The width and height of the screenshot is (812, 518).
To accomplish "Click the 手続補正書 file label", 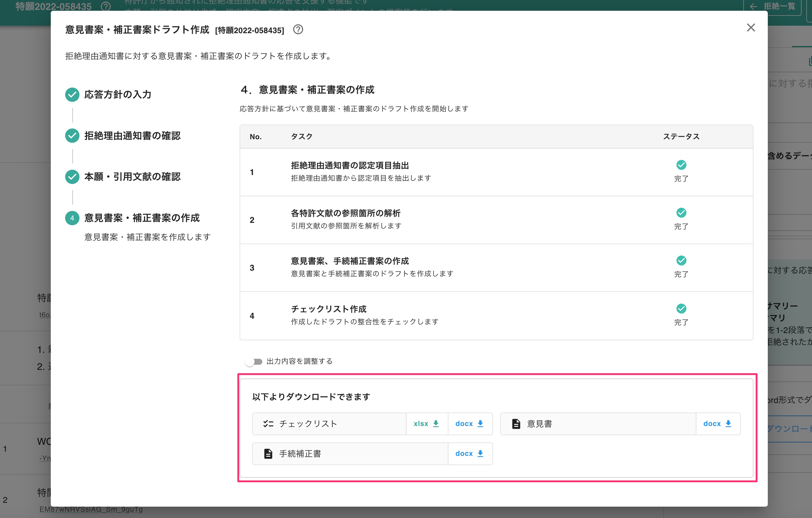I will (300, 453).
